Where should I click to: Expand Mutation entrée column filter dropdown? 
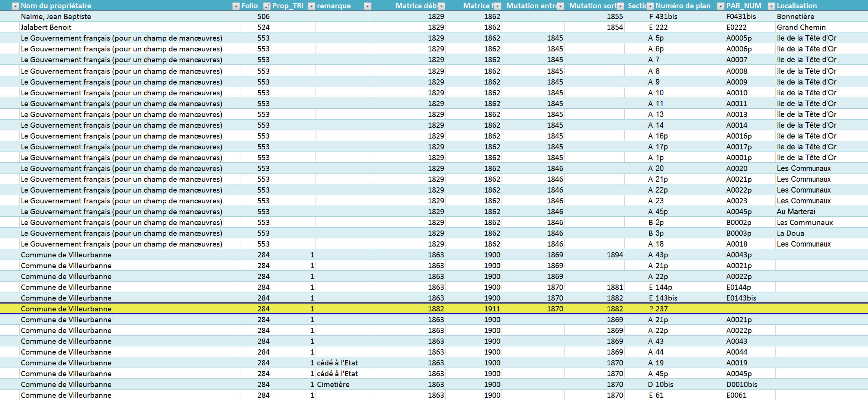point(560,6)
